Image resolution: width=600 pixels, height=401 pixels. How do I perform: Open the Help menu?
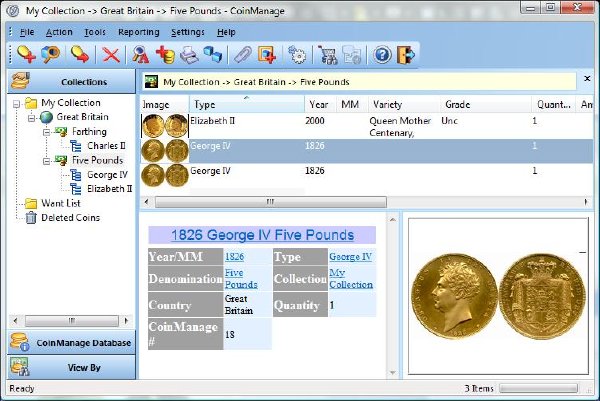226,32
